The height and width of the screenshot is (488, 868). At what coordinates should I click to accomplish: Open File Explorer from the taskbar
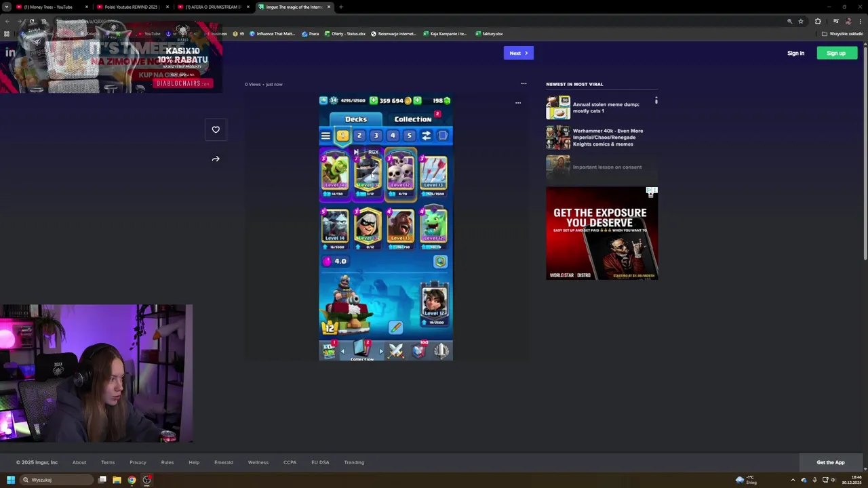pyautogui.click(x=117, y=480)
